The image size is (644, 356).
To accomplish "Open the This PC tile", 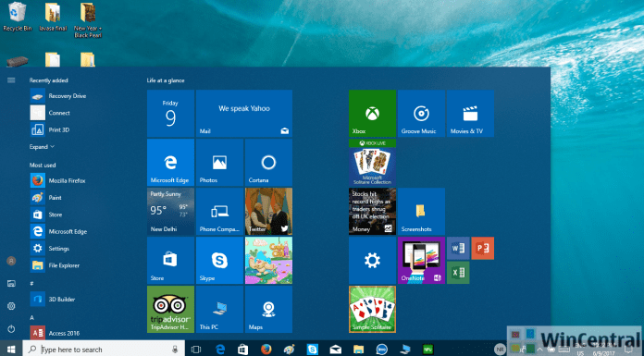I will (219, 309).
